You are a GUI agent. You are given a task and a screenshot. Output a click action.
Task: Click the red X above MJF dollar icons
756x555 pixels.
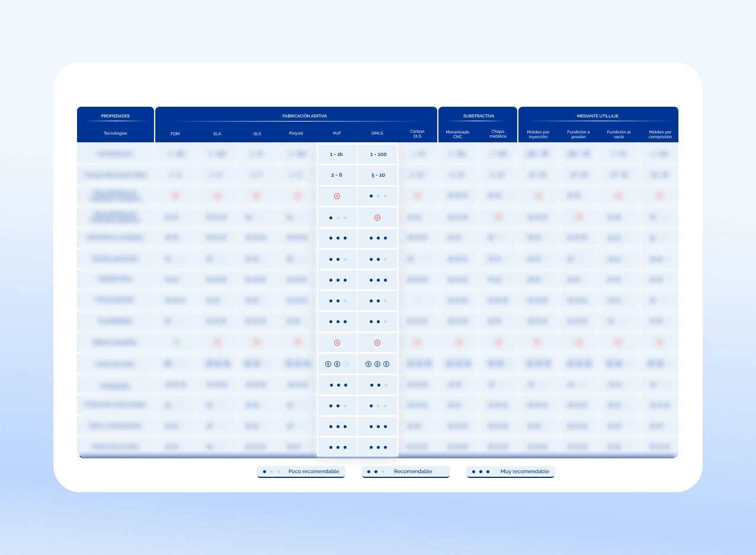[337, 343]
